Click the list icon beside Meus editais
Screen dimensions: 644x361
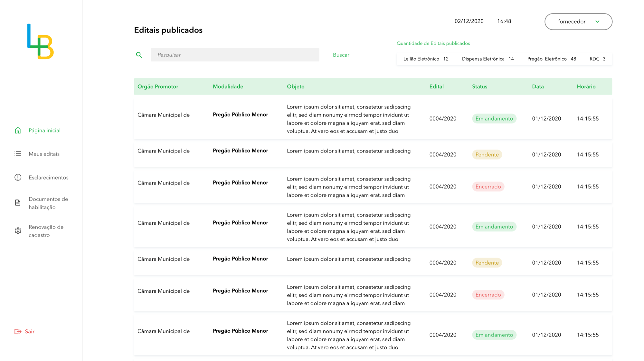point(18,154)
